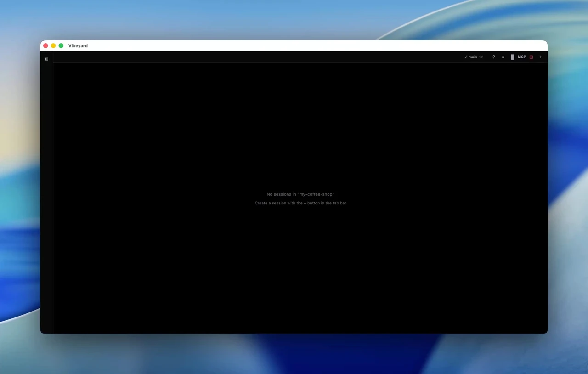The width and height of the screenshot is (588, 374).
Task: Open the hamburger lines menu icon
Action: click(x=503, y=57)
